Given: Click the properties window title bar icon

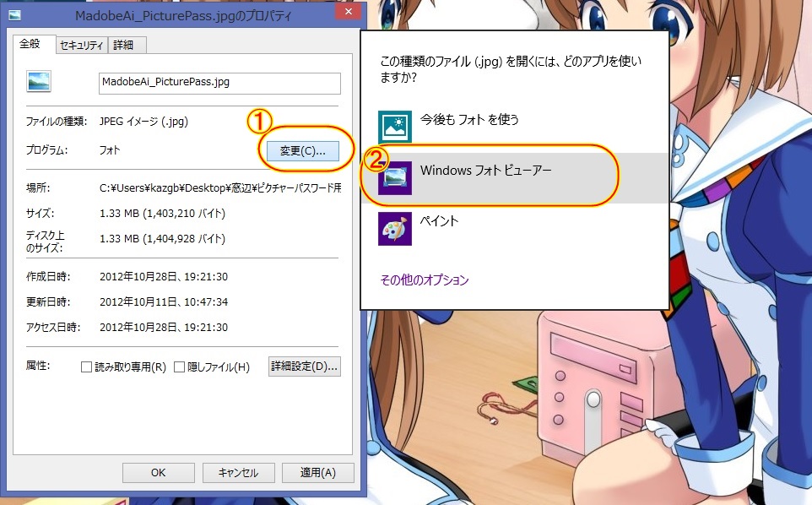Looking at the screenshot, I should click(x=15, y=15).
